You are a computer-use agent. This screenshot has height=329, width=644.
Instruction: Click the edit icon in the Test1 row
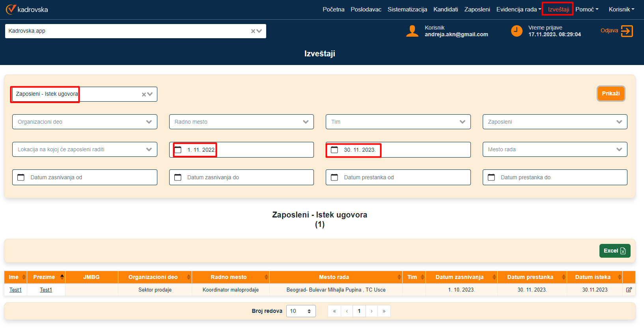pyautogui.click(x=629, y=290)
